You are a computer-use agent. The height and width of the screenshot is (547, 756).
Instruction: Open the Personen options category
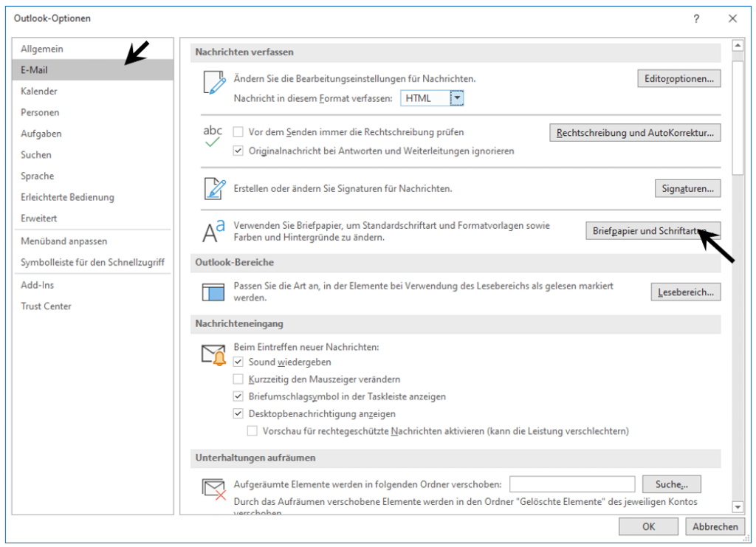coord(92,112)
